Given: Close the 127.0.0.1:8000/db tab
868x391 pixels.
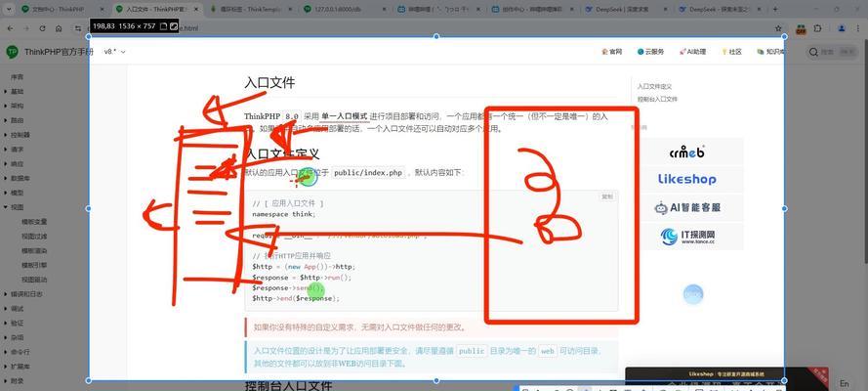Looking at the screenshot, I should point(386,10).
